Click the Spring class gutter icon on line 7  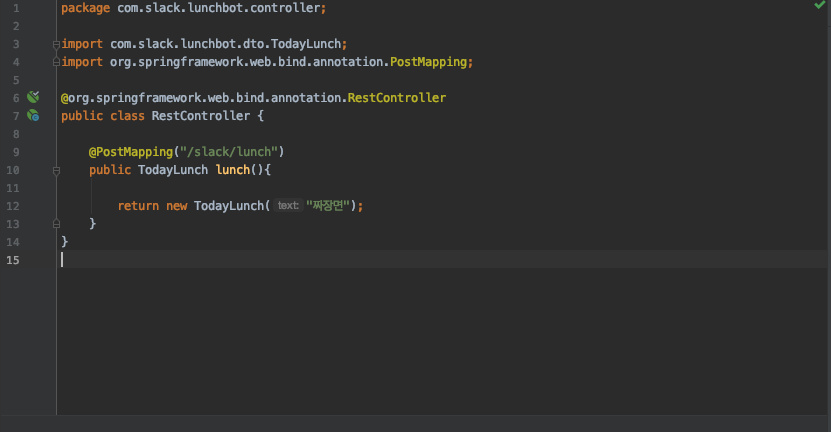33,115
